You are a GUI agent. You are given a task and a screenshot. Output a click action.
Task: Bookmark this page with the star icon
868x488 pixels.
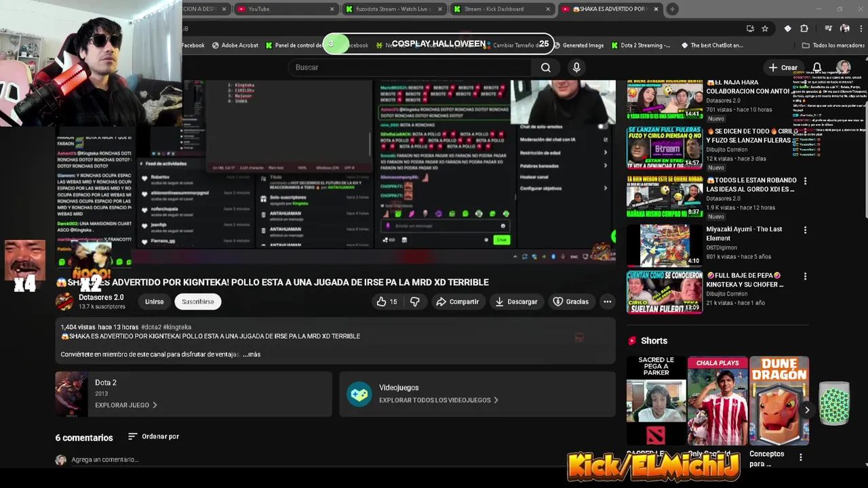765,28
